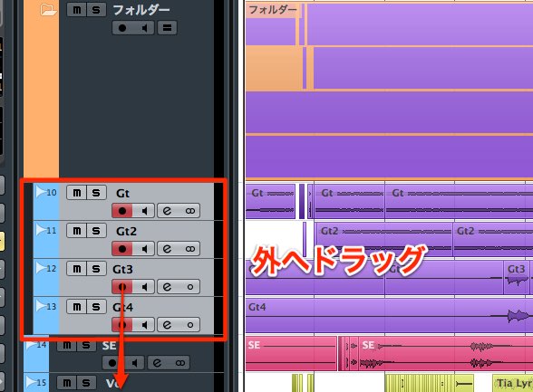533x392 pixels.
Task: Select the first Gt audio clip
Action: coord(270,202)
